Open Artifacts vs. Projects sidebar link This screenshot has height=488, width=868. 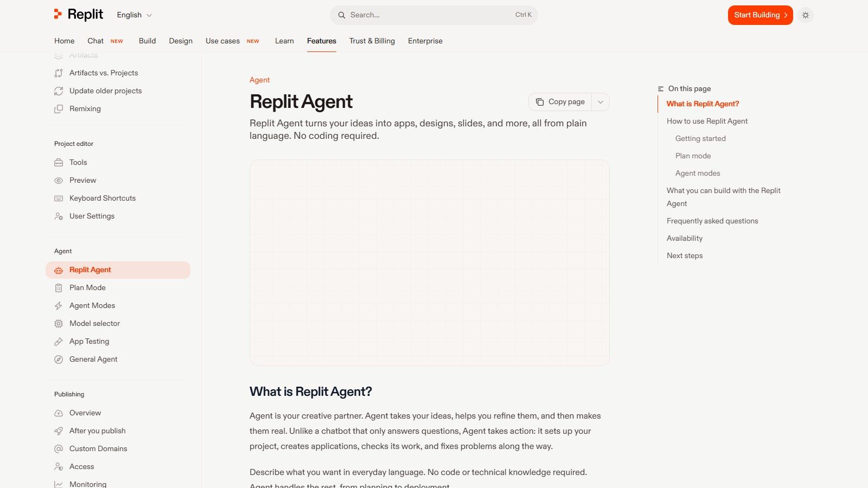click(118, 73)
